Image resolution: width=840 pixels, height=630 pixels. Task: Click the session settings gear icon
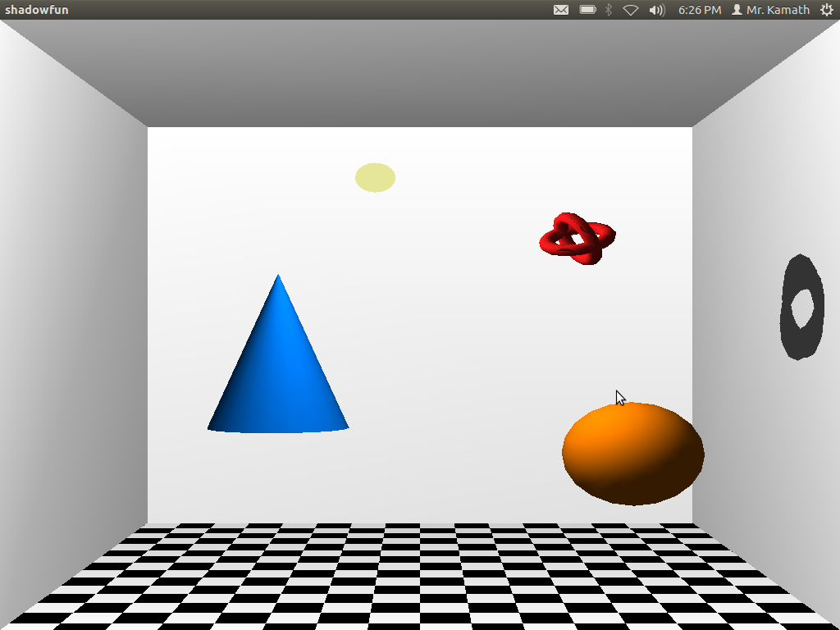tap(827, 10)
